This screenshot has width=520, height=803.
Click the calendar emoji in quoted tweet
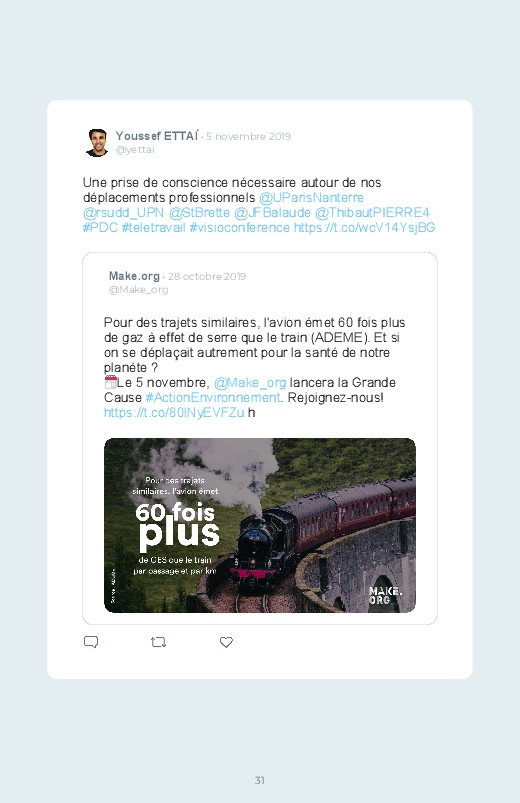coord(111,382)
